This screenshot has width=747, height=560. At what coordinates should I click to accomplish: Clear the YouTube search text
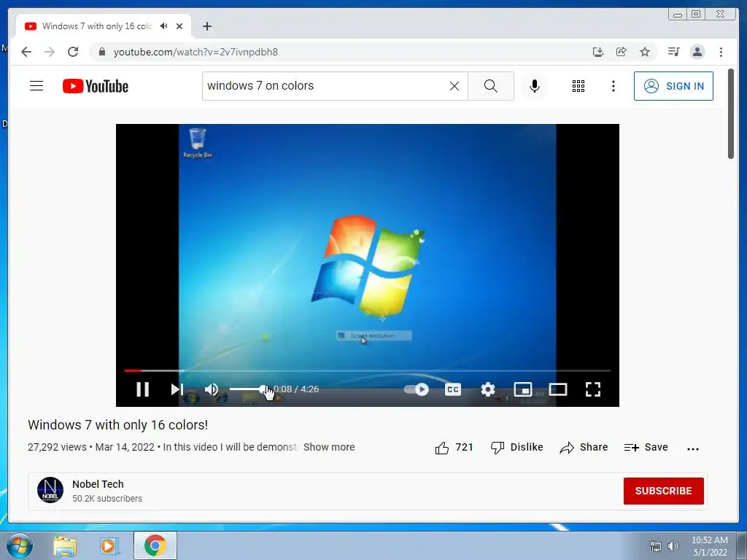454,86
